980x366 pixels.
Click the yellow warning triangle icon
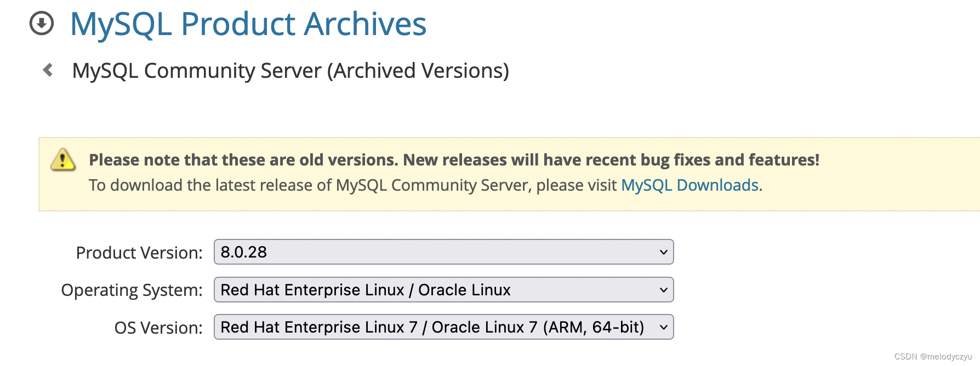point(62,161)
